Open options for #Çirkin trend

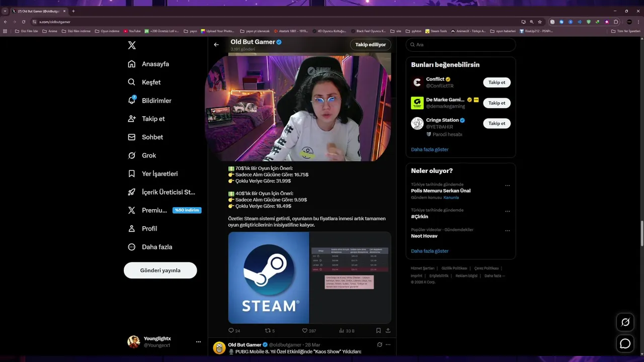(507, 211)
